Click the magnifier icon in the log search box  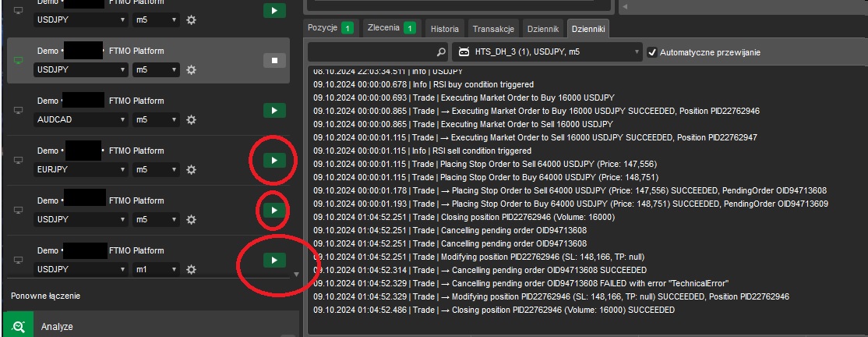[x=440, y=52]
